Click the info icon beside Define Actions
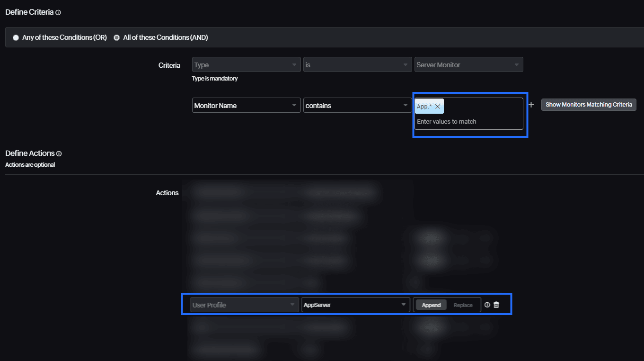The width and height of the screenshot is (644, 361). pos(59,153)
